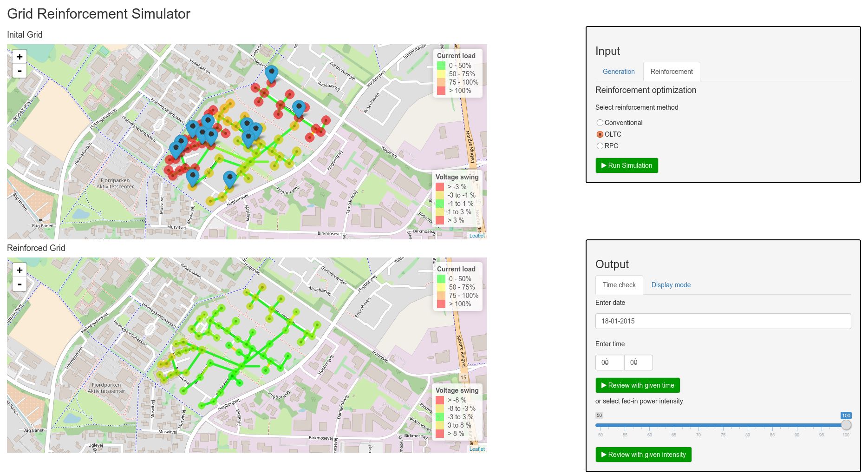Click the hour input field

(609, 363)
